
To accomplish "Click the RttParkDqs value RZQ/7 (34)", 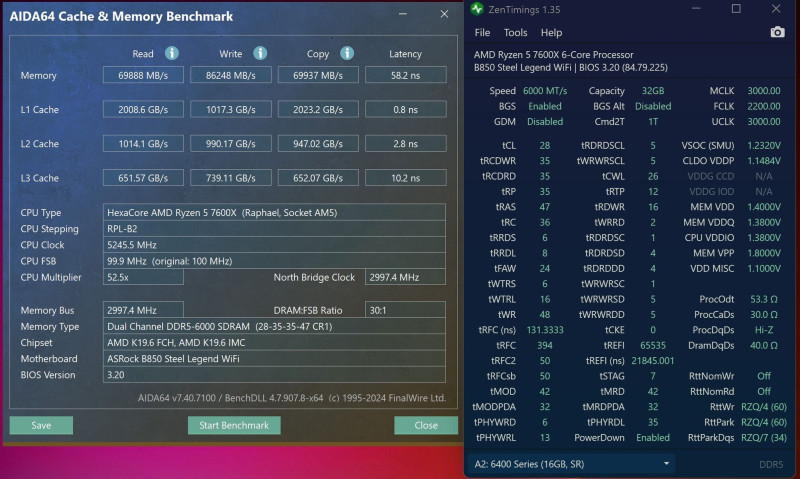I will click(x=764, y=438).
